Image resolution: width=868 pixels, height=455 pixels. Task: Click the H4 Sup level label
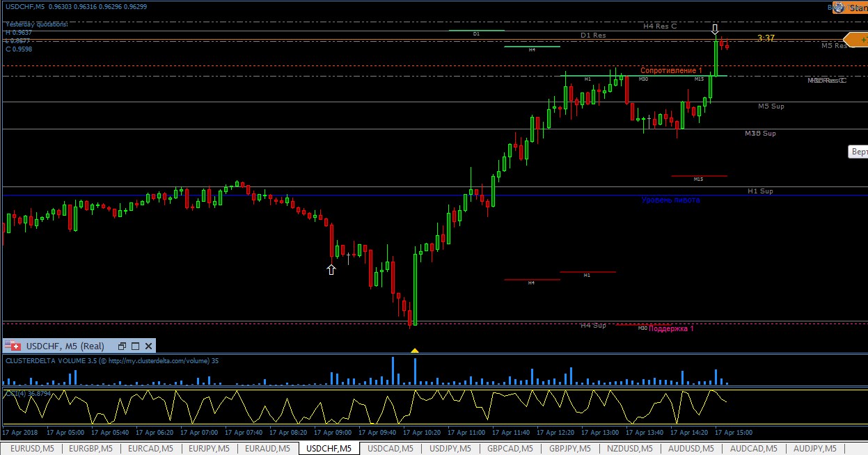click(x=593, y=325)
